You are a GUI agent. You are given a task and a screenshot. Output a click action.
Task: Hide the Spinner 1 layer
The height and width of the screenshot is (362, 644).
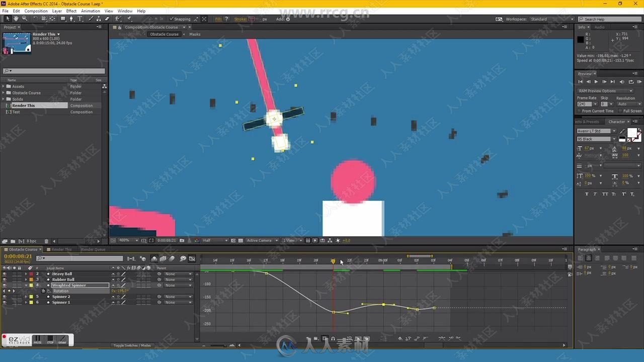tap(5, 302)
